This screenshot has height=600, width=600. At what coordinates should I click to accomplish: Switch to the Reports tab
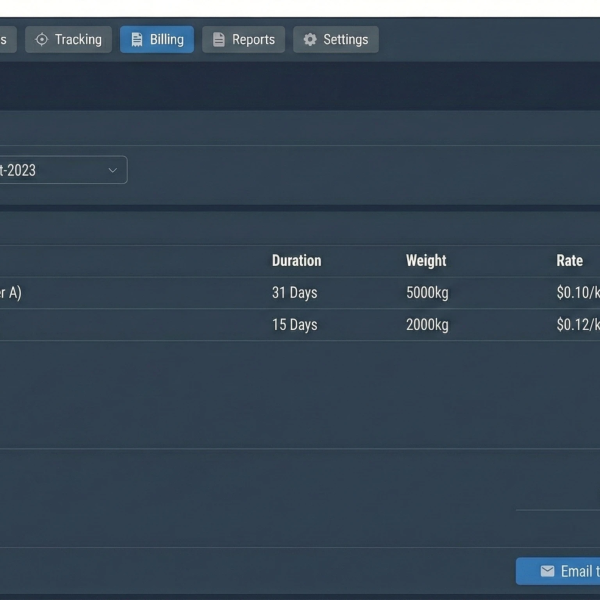[244, 40]
